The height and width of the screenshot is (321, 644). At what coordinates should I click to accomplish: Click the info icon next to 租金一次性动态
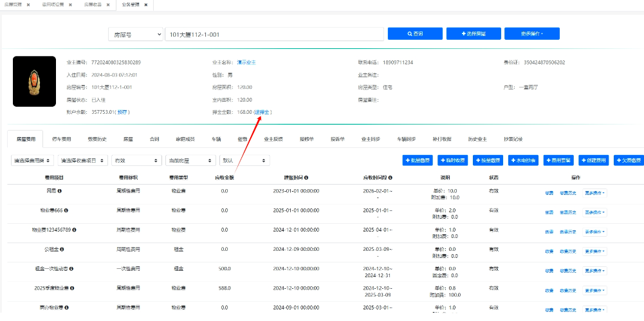[x=71, y=268]
